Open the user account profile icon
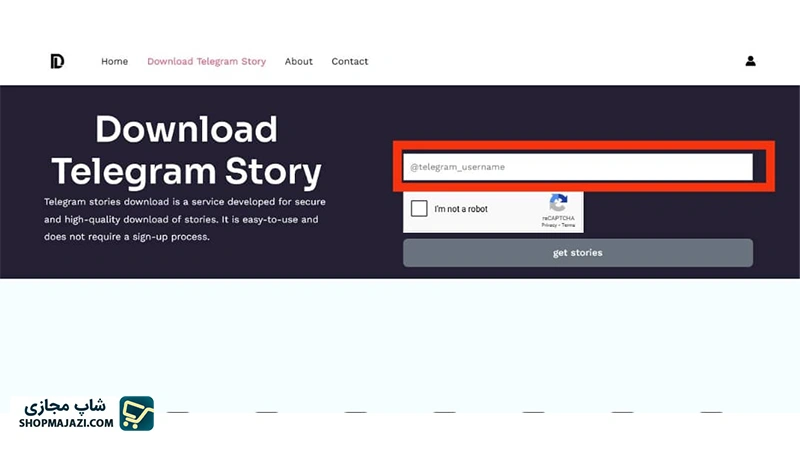 [750, 61]
